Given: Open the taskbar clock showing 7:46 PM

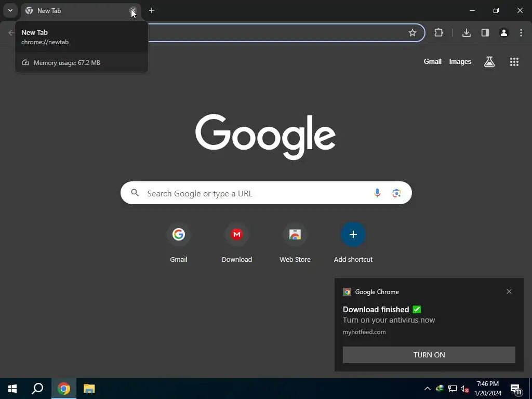Looking at the screenshot, I should (488, 389).
